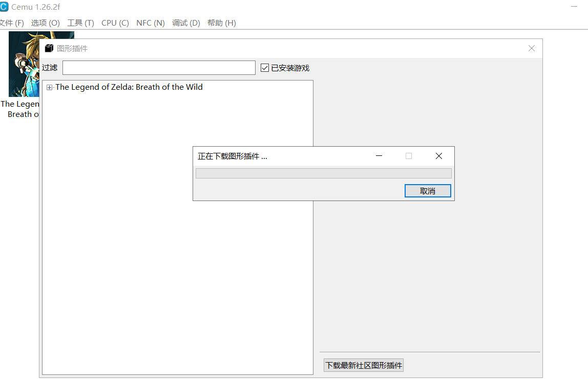Minimize the 正在下载图形插件 download dialog
The width and height of the screenshot is (588, 379).
[379, 156]
